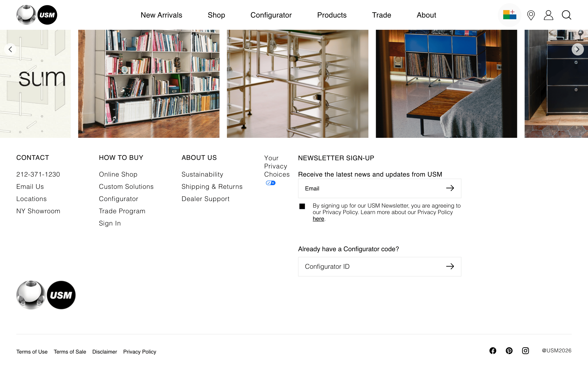Submit Configurator ID with arrow icon
Image resolution: width=588 pixels, height=367 pixels.
tap(450, 266)
